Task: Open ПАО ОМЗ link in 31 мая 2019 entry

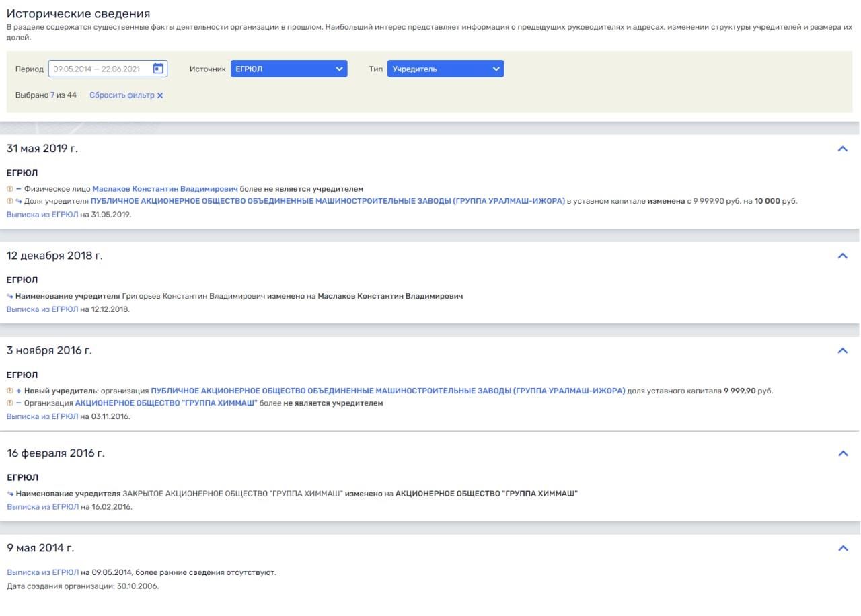Action: (328, 201)
